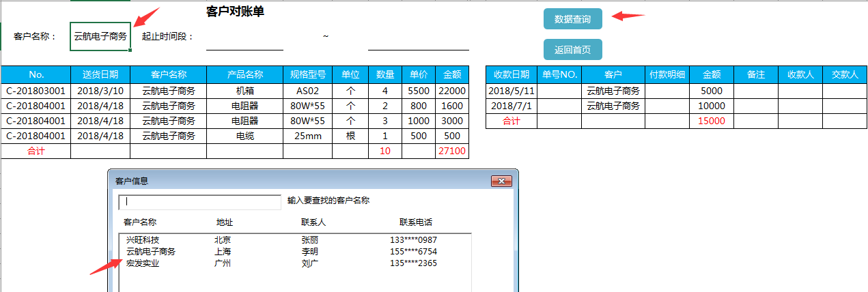Viewport: 868px width, 292px height.
Task: Click the 客户信息 dialog title bar
Action: pyautogui.click(x=313, y=181)
